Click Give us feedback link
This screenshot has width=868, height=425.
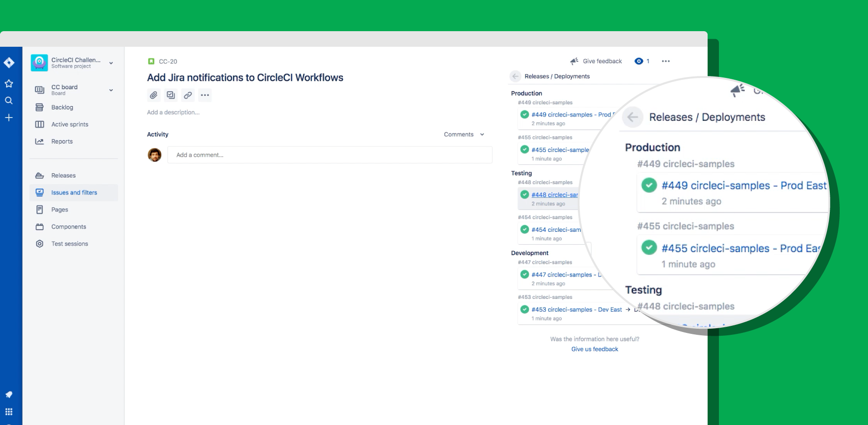[x=594, y=349]
